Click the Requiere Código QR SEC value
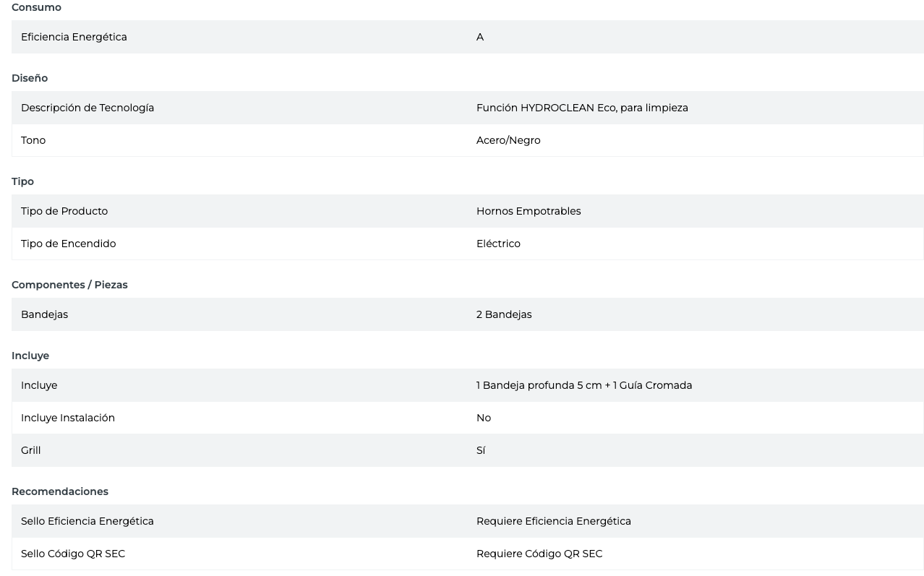Screen dimensions: 924x576 pos(539,554)
